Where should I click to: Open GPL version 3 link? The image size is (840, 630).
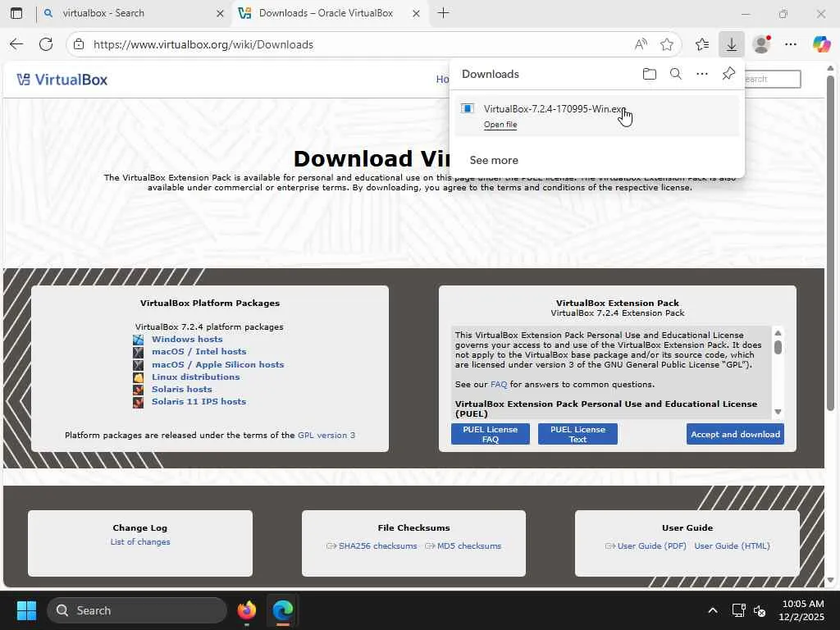coord(326,435)
